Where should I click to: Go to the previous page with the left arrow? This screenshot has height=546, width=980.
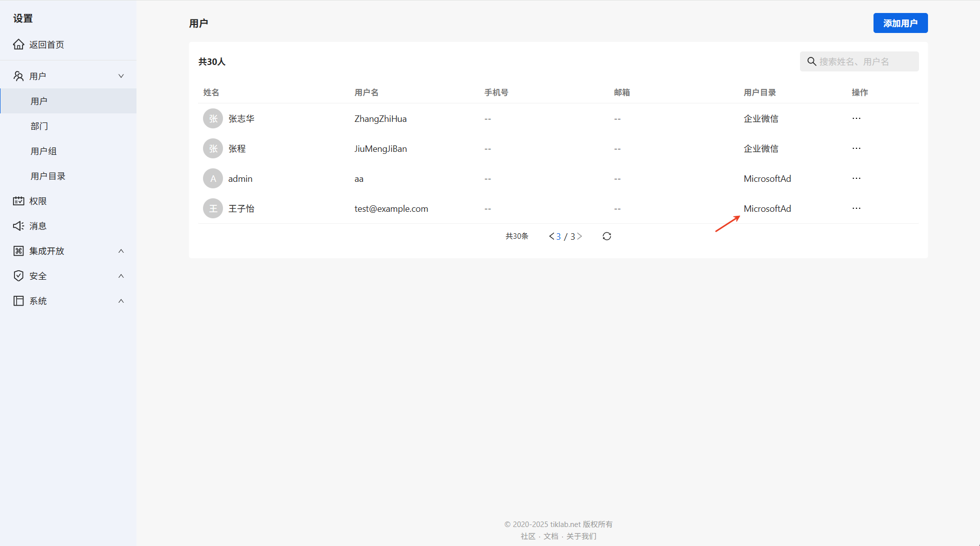[551, 236]
